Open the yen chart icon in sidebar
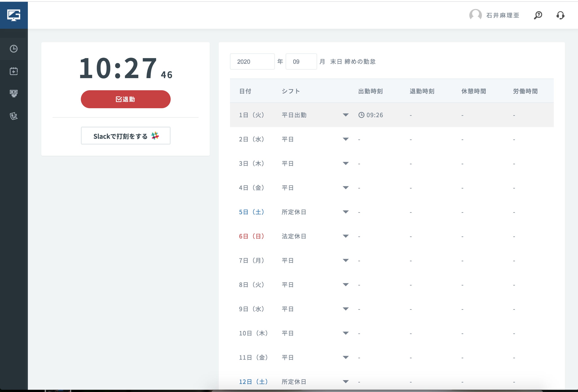The image size is (578, 392). point(14,116)
